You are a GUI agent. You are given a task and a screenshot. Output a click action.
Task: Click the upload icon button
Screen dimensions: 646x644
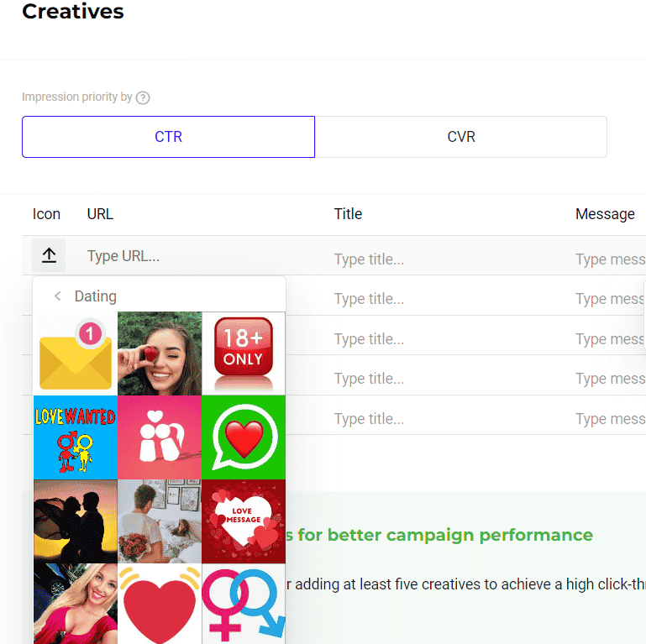pos(49,256)
